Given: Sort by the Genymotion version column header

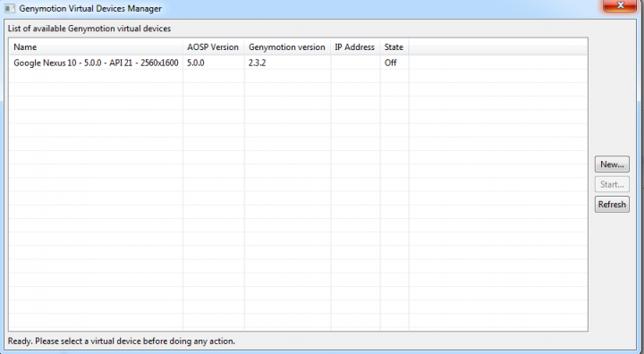Looking at the screenshot, I should pyautogui.click(x=287, y=47).
